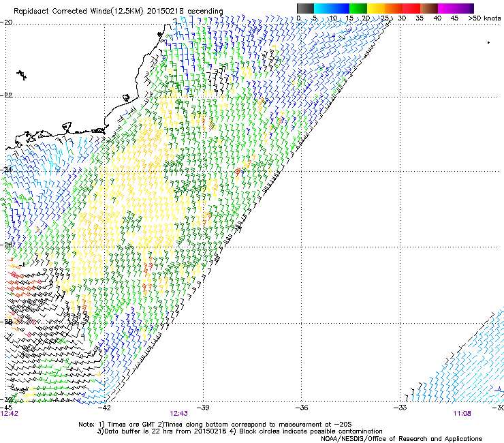The image size is (504, 443).
Task: Click the '35' legend scale label
Action: (x=420, y=18)
